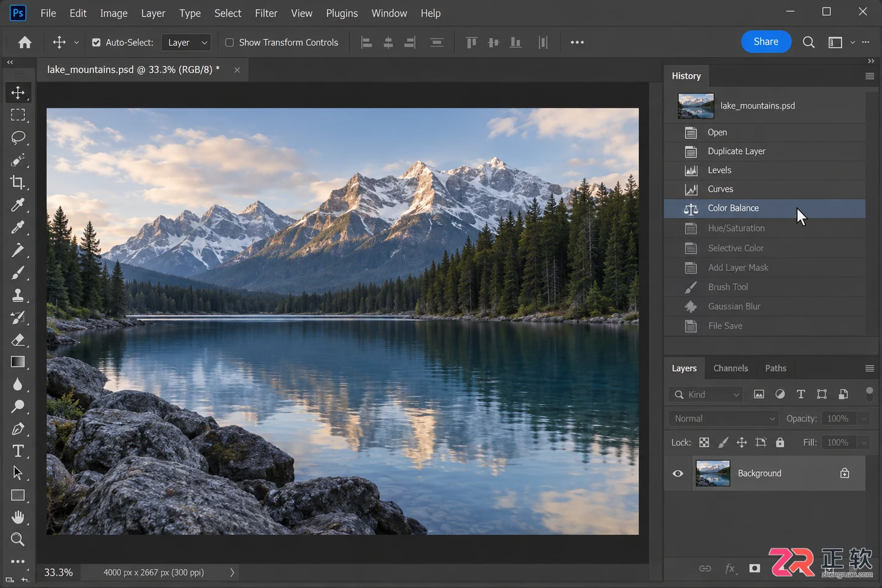Viewport: 882px width, 588px height.
Task: Open the Normal blend mode dropdown
Action: (724, 418)
